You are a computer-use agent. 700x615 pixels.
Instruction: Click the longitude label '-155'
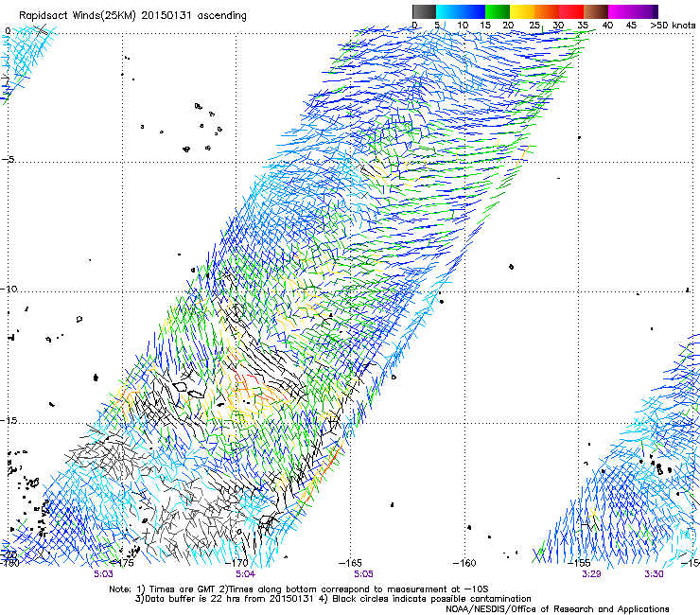[579, 563]
